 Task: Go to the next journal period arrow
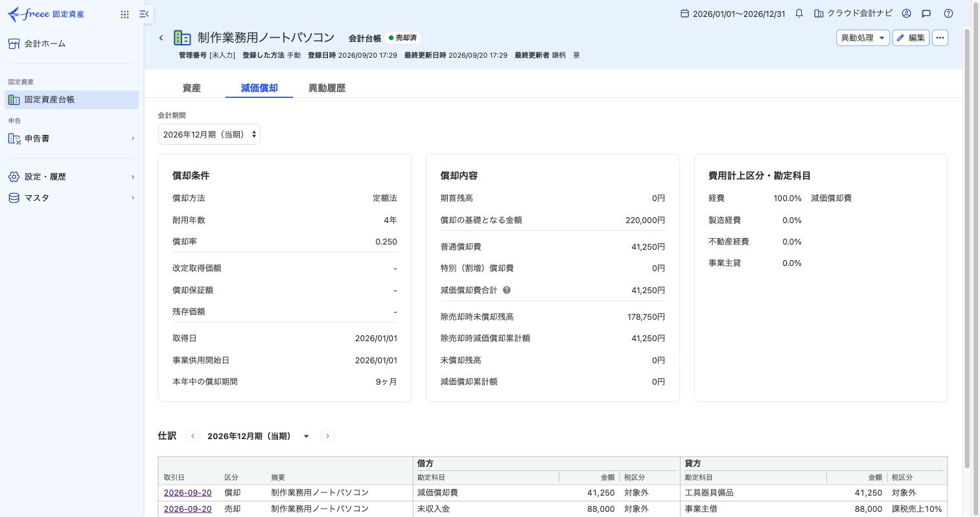[327, 436]
